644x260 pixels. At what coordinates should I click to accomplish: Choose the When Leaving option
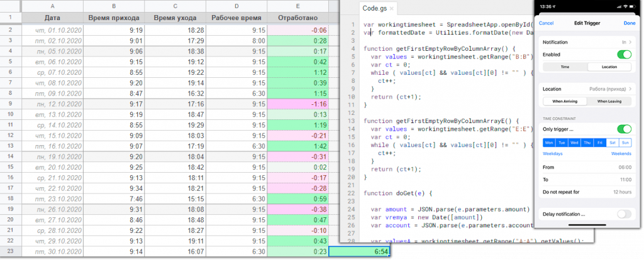coord(609,101)
